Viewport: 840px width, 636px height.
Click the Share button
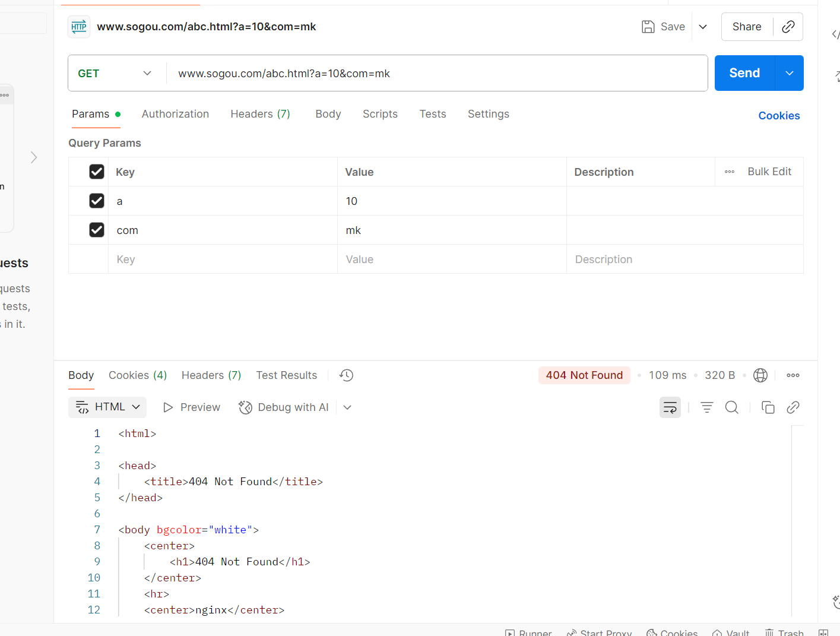click(747, 27)
